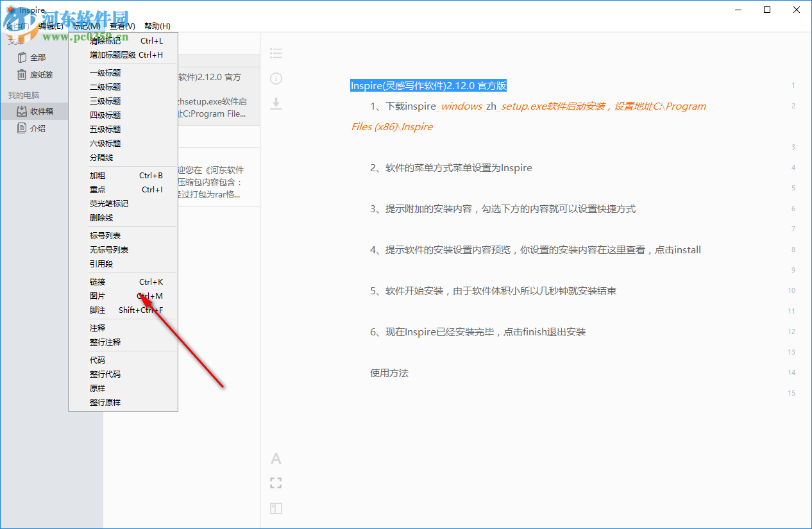Insert 脚注 footnote
Screen dimensions: 812x529
pyautogui.click(x=123, y=310)
